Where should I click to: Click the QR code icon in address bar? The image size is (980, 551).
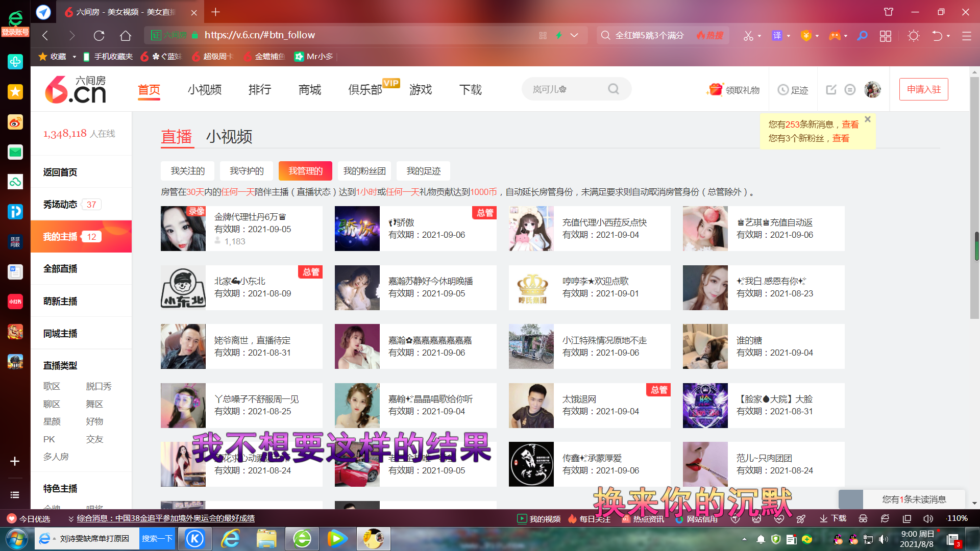tap(543, 35)
